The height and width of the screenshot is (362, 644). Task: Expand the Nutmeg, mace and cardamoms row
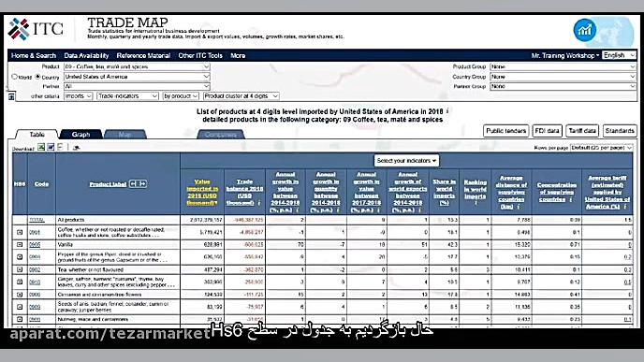20,319
